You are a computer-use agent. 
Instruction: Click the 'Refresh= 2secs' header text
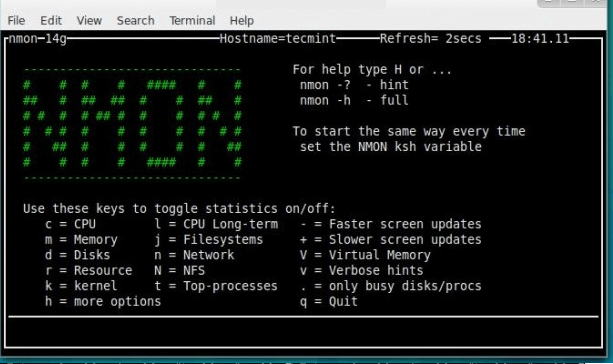(430, 39)
